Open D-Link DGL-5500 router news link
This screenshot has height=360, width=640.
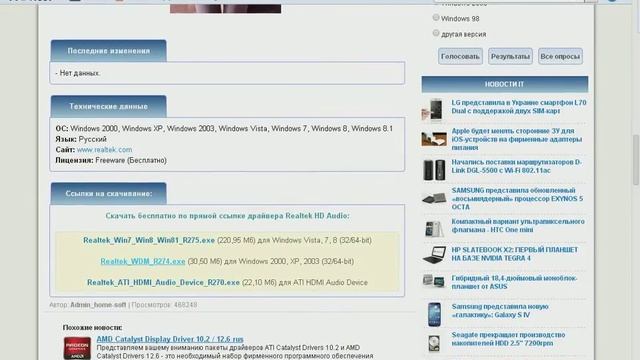click(x=516, y=167)
